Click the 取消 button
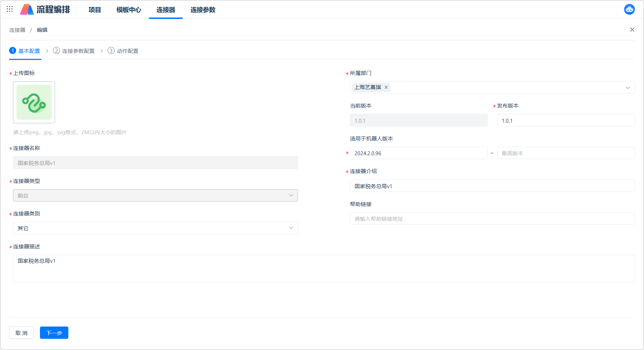 click(x=21, y=333)
